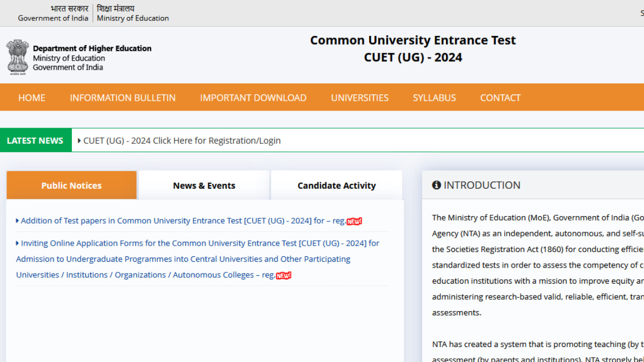
Task: Navigate to CONTACT page
Action: coord(500,98)
